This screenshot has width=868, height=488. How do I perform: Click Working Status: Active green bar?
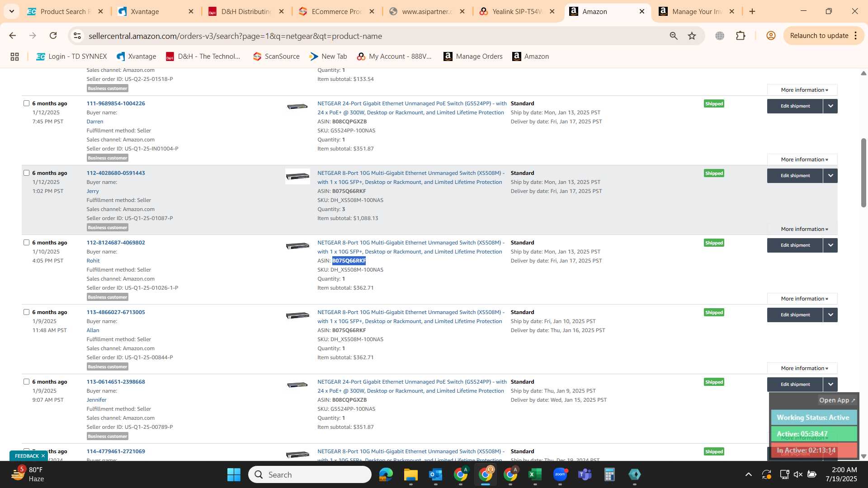(814, 418)
